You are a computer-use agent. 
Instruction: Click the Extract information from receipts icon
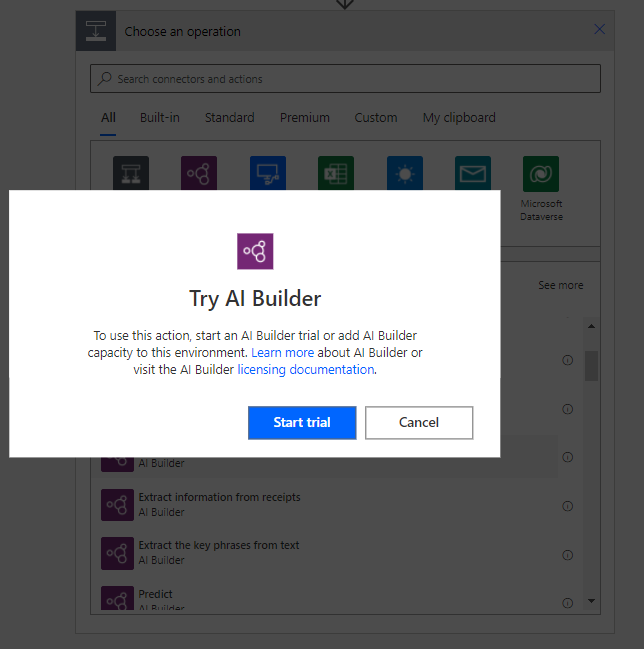[x=118, y=505]
